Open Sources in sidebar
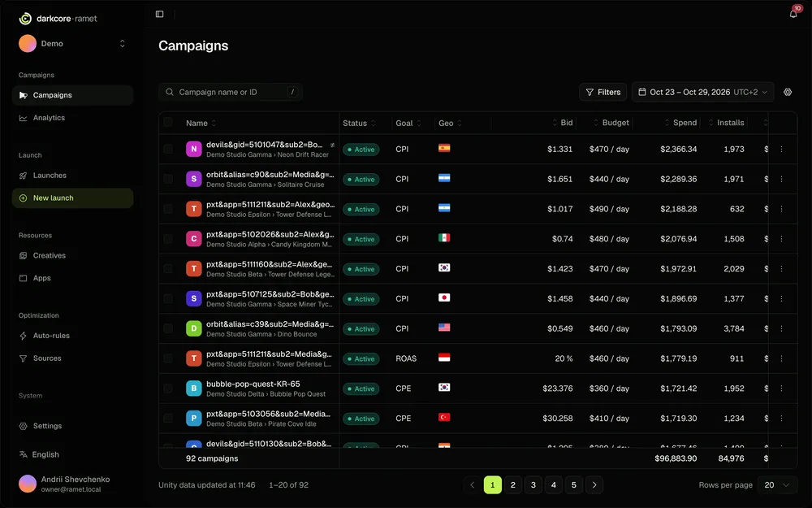 72,358
